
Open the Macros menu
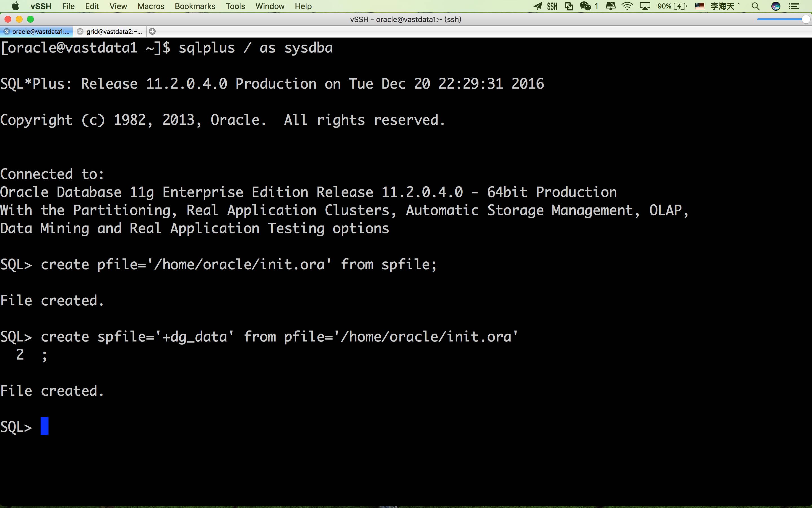[151, 6]
